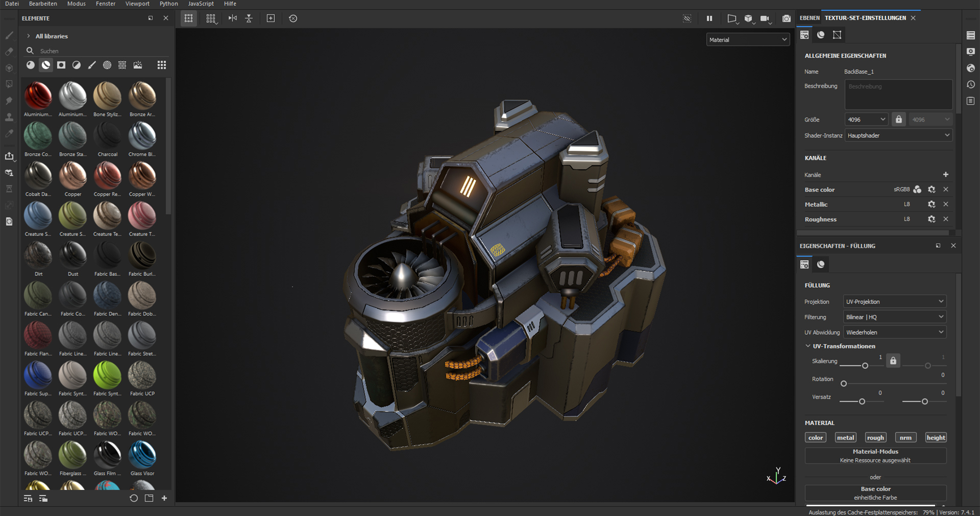The height and width of the screenshot is (516, 980).
Task: Click the search magnifier icon in Elemente
Action: (30, 51)
